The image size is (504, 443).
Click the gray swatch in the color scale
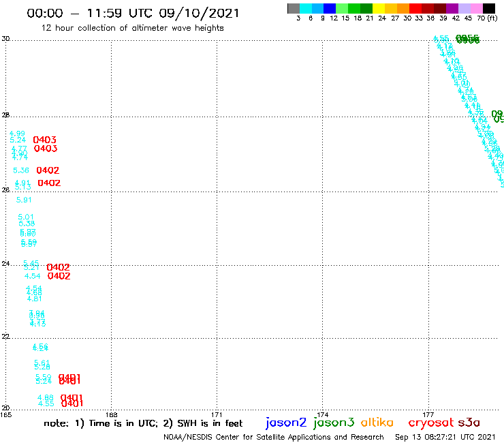(x=294, y=8)
